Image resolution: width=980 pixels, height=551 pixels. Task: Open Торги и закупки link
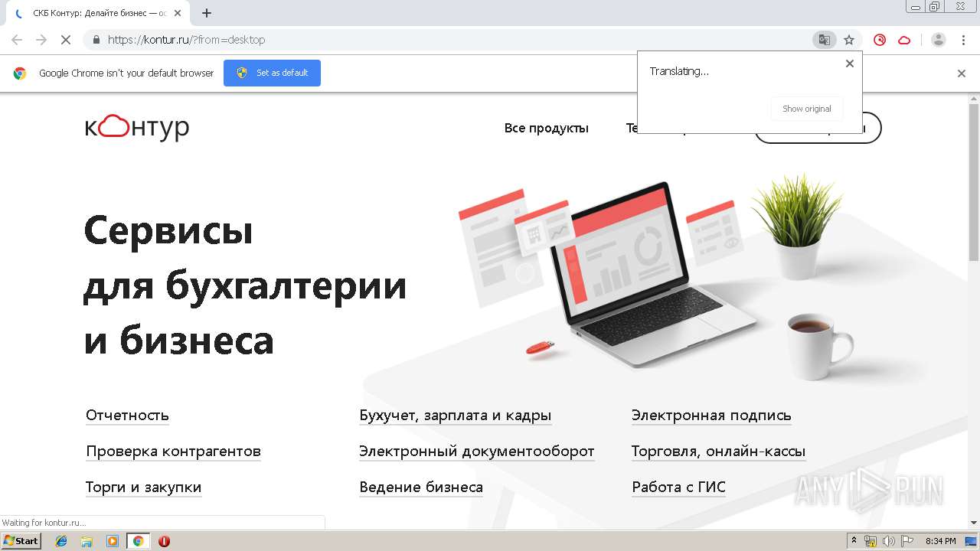[144, 487]
